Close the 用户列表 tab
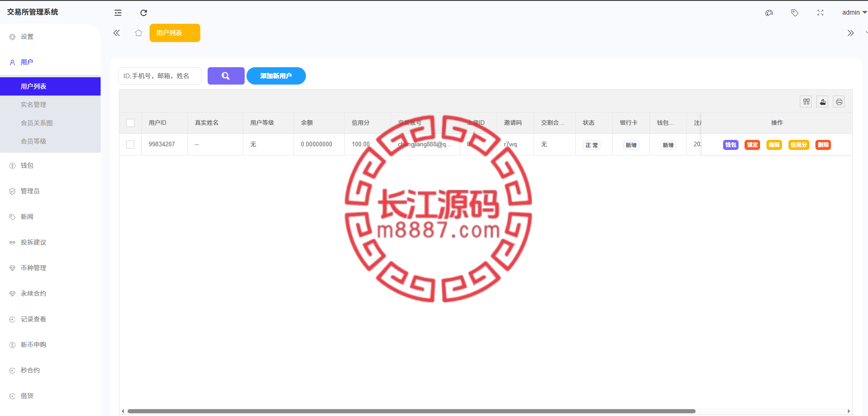This screenshot has width=868, height=416. click(x=193, y=33)
